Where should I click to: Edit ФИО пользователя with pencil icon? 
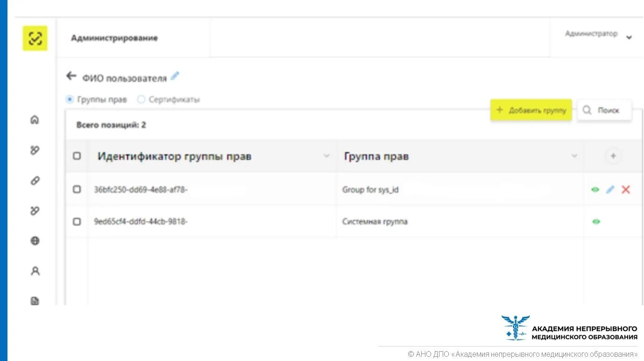[175, 76]
